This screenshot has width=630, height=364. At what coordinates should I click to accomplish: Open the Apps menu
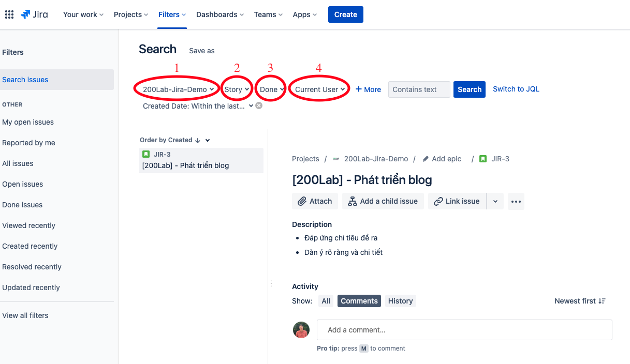(x=305, y=14)
